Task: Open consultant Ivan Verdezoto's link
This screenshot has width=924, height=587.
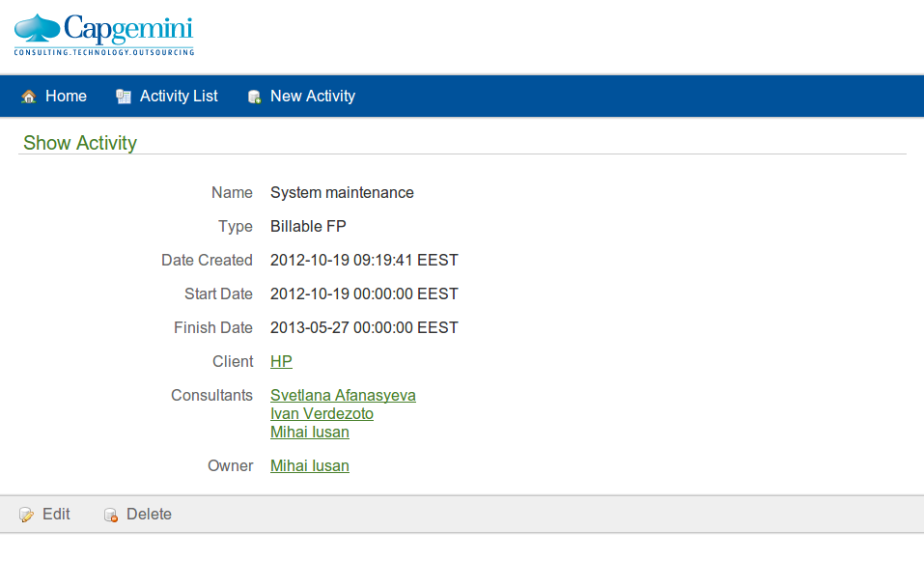Action: 322,414
